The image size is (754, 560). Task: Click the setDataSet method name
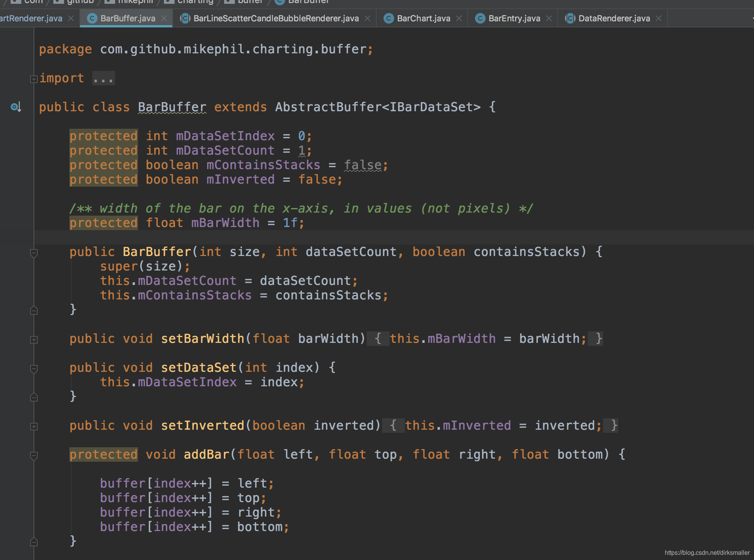tap(199, 368)
